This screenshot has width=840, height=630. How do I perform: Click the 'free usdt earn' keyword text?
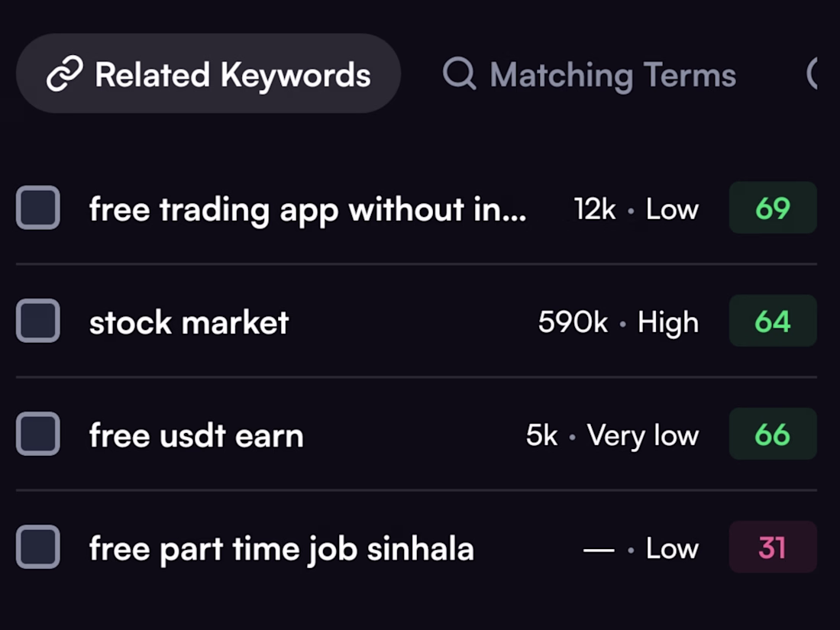(x=196, y=435)
